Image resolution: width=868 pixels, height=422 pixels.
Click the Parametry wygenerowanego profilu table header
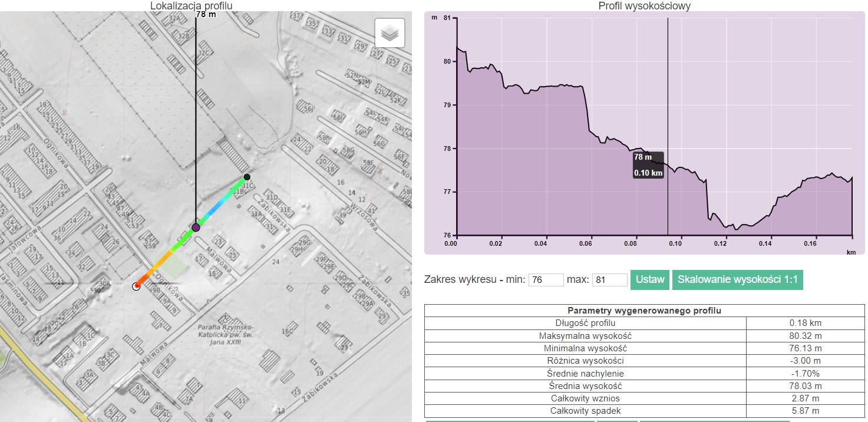pyautogui.click(x=644, y=311)
